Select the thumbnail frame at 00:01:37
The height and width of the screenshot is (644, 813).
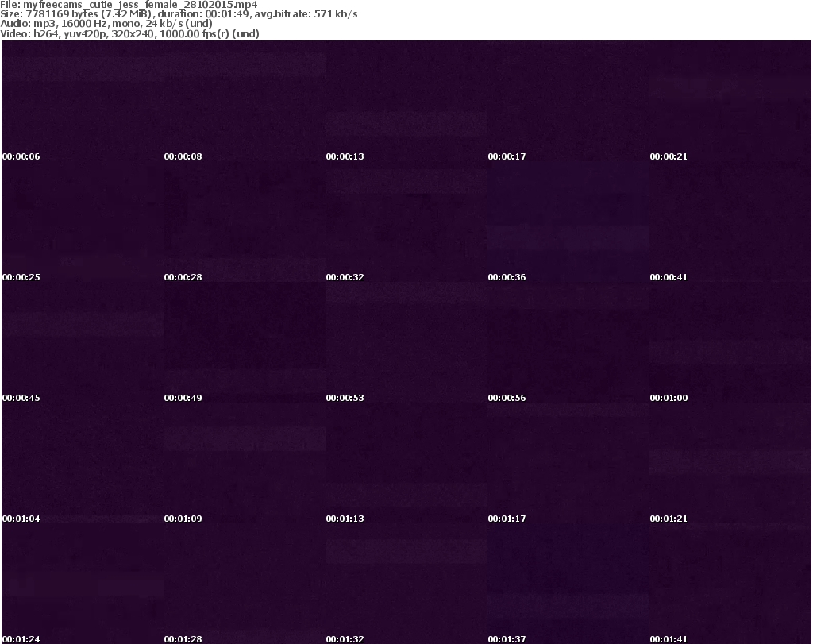tap(568, 584)
